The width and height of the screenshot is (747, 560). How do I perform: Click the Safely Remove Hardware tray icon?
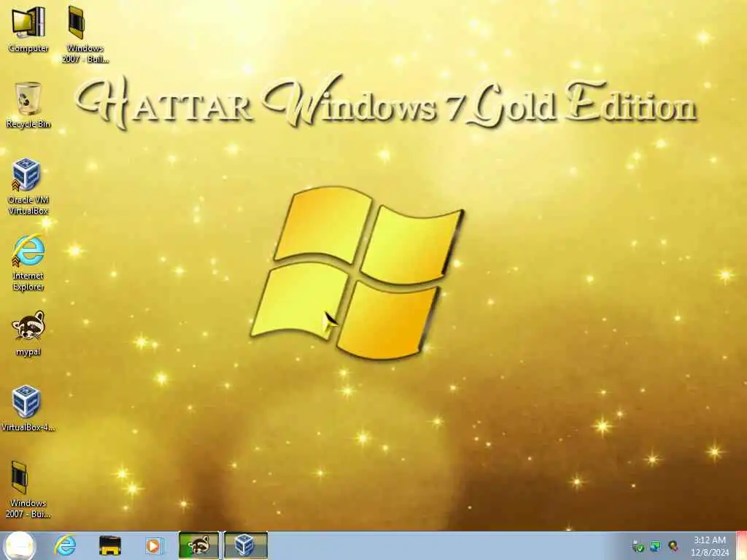[638, 546]
